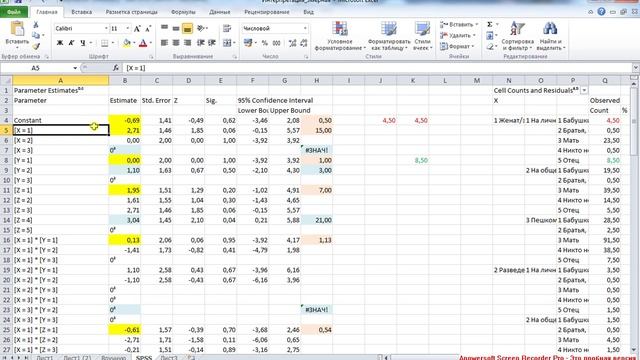This screenshot has height=360, width=640.
Task: Click the Cut scissors icon
Action: click(x=36, y=25)
